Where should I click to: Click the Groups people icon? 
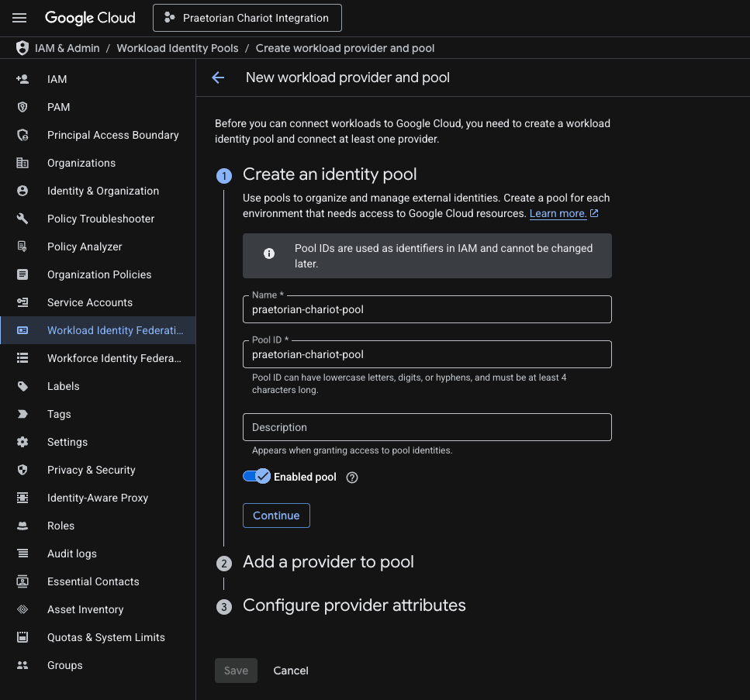point(22,665)
